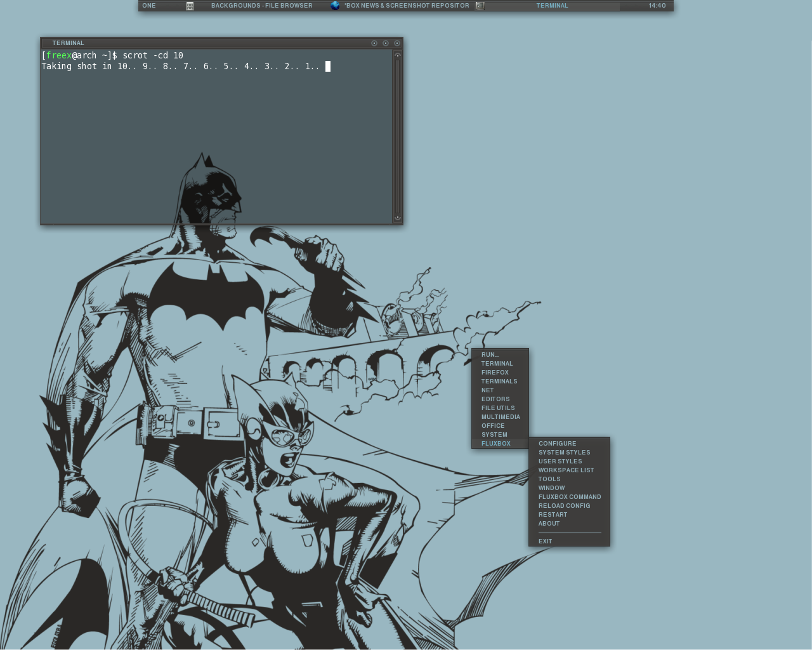Image resolution: width=812 pixels, height=650 pixels.
Task: Expand the Terminals submenu
Action: [x=500, y=381]
